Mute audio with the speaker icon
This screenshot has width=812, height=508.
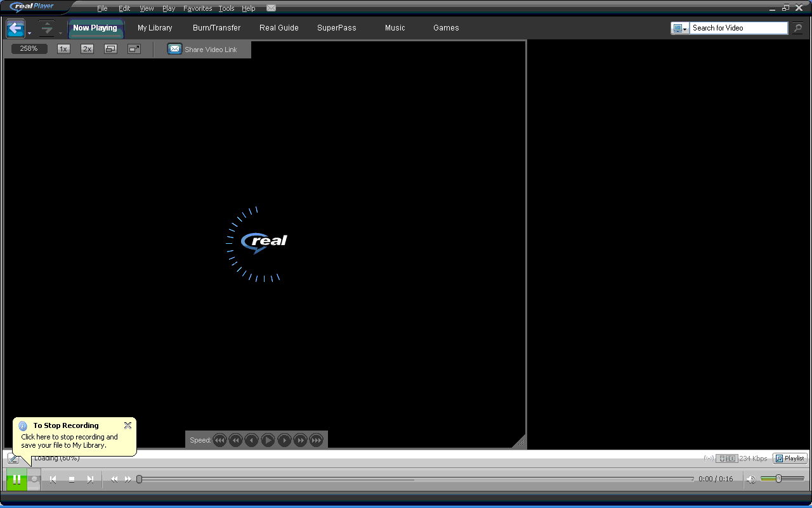tap(751, 479)
